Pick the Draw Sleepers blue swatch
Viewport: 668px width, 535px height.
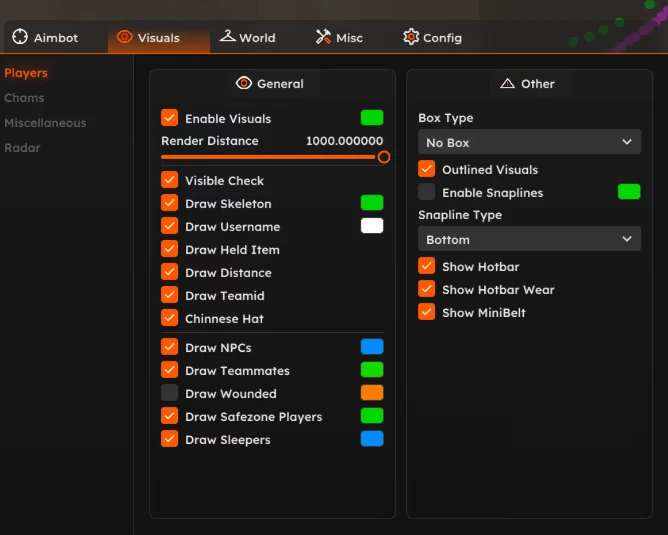372,439
